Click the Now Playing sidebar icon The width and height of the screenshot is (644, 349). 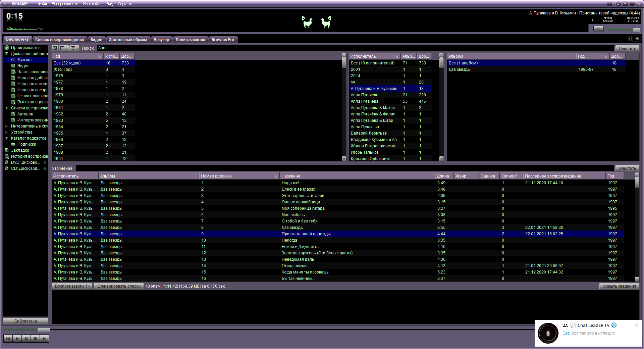[x=6, y=48]
